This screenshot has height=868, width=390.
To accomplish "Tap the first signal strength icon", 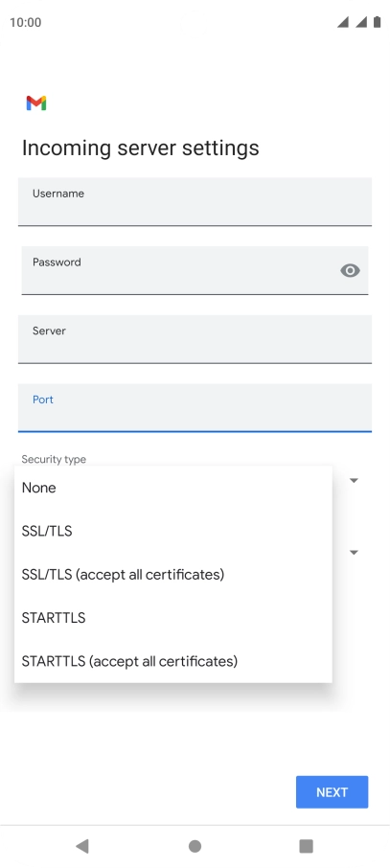I will pyautogui.click(x=343, y=22).
